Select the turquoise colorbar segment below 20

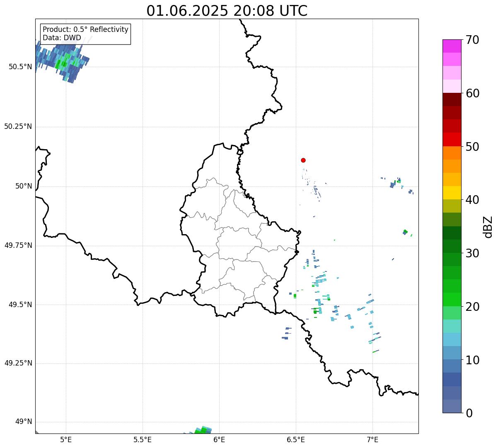tap(452, 326)
